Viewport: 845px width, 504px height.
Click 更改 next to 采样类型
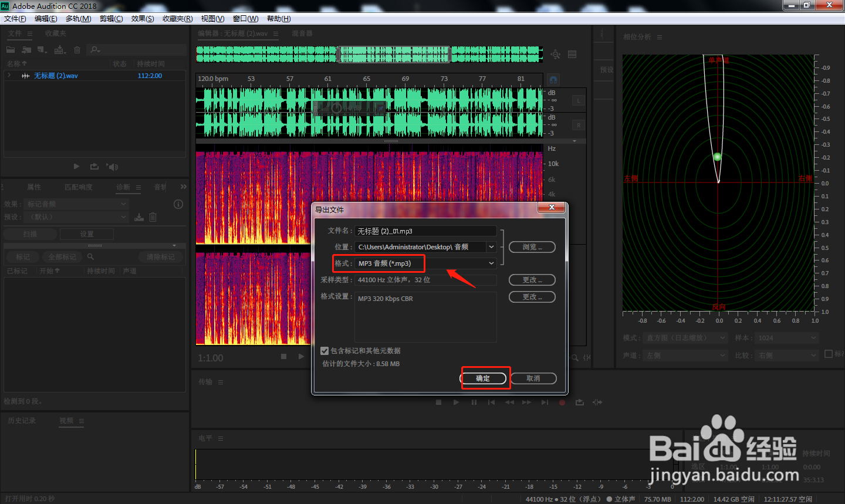[532, 280]
